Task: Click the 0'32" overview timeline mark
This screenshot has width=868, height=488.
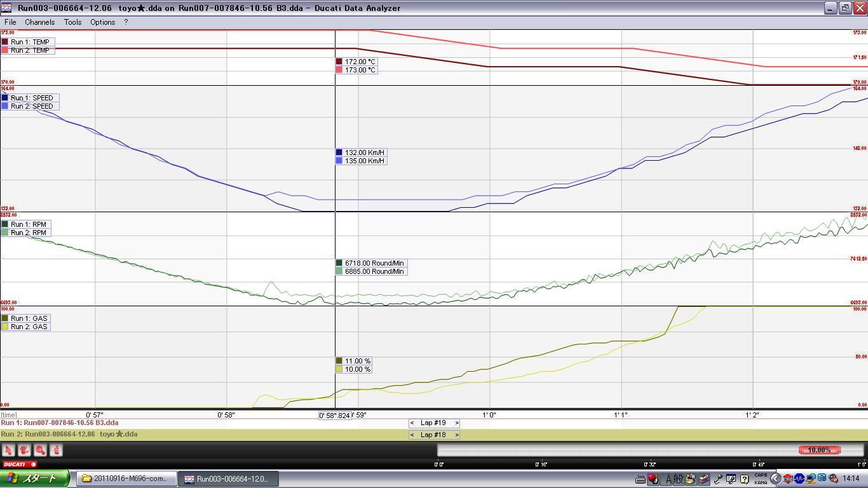Action: (649, 464)
